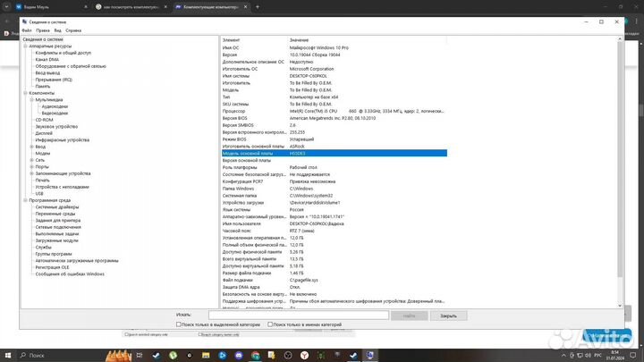
Task: Click the Найти button
Action: [x=409, y=316]
